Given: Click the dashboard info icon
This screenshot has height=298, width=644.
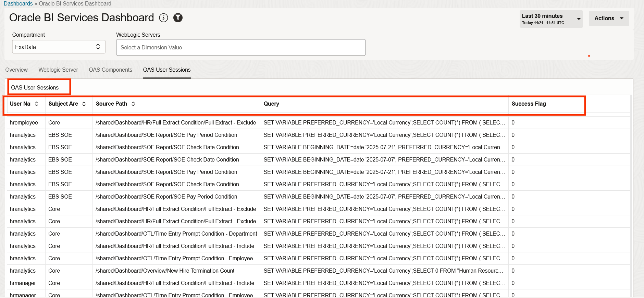Looking at the screenshot, I should 164,18.
